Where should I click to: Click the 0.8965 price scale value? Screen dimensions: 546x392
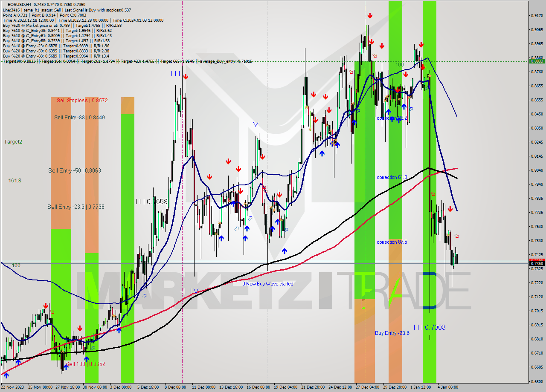537,44
